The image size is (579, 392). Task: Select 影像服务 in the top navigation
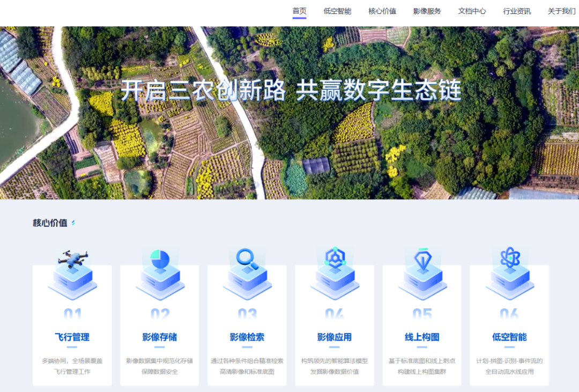pos(426,10)
